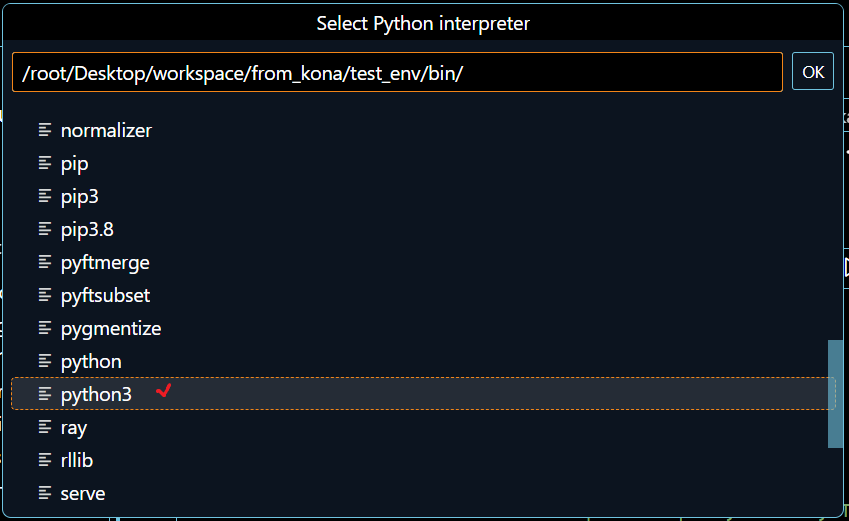Click the file icon beside pip3

pyautogui.click(x=45, y=196)
